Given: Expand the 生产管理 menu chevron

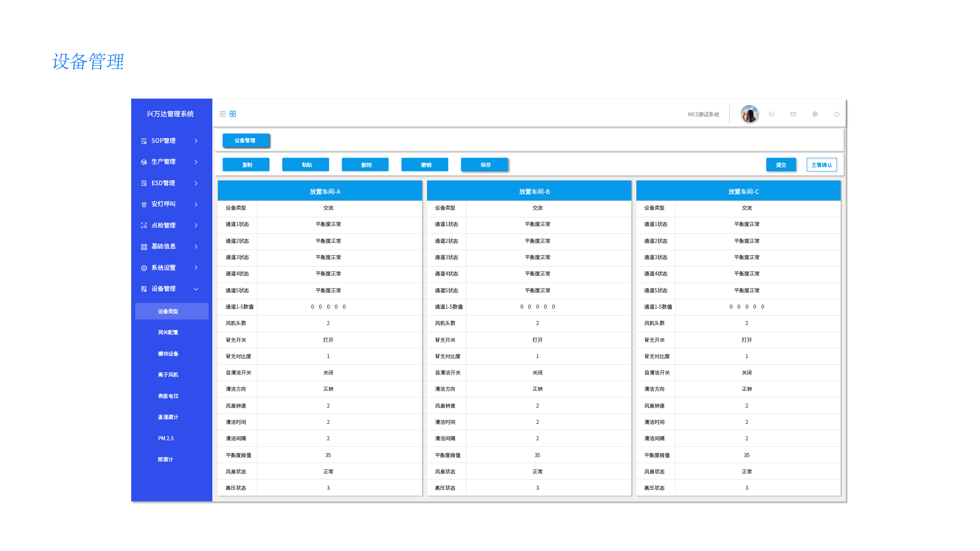Looking at the screenshot, I should [196, 162].
